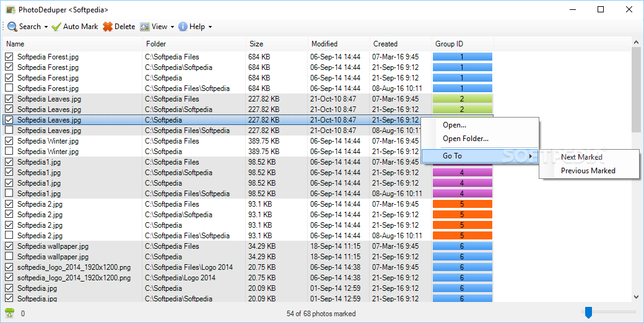
Task: Select file name Softpedia Forest.jpg in C:\Softpedia\Softpedia
Action: pos(48,67)
